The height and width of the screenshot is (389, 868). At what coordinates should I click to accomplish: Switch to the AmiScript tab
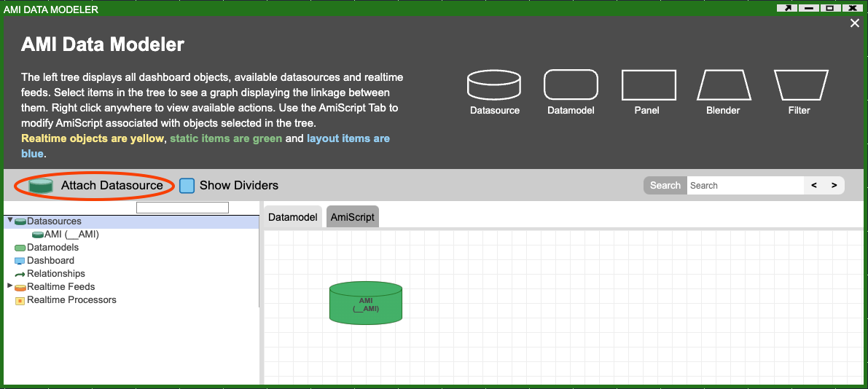click(x=352, y=217)
